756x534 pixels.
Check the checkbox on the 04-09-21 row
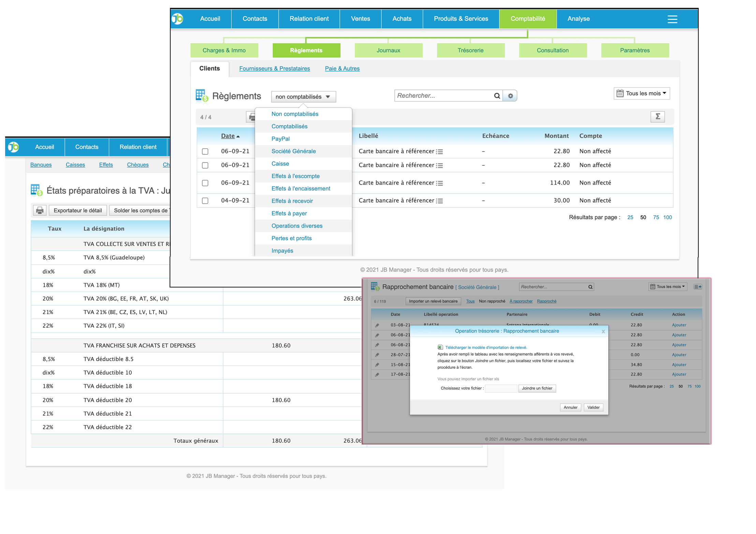(x=205, y=201)
